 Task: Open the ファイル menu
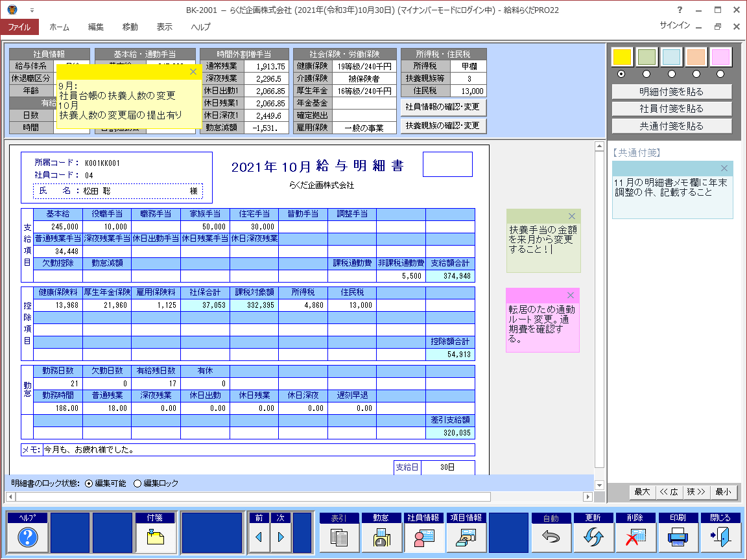point(19,27)
